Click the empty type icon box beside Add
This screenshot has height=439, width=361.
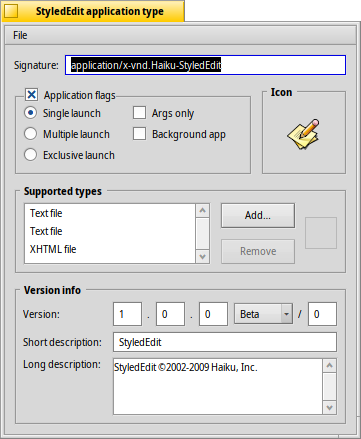[x=321, y=233]
